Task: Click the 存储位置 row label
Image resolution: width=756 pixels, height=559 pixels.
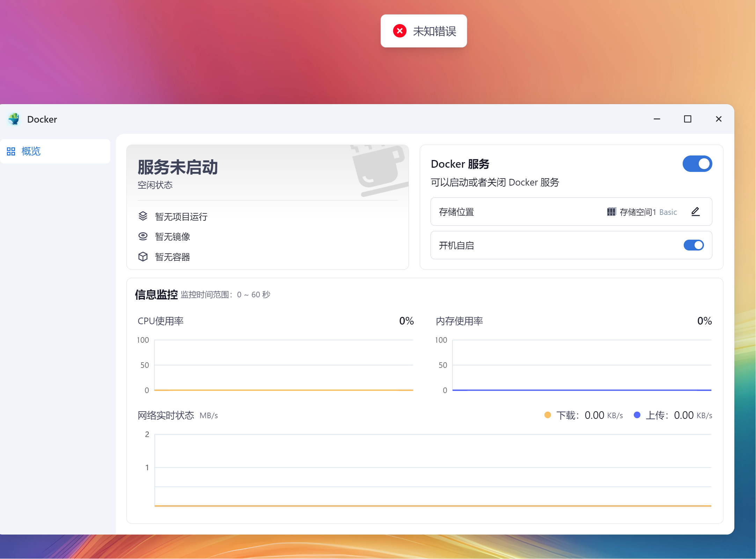Action: pyautogui.click(x=456, y=212)
